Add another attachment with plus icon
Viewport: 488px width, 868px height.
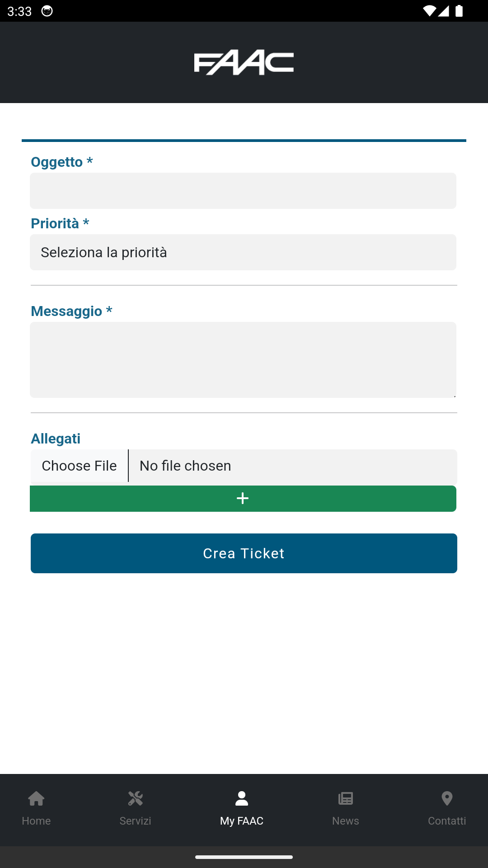coord(243,499)
